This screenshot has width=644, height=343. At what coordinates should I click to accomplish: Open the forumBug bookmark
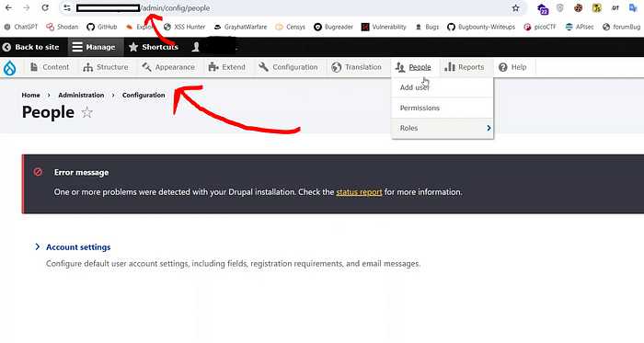click(x=621, y=27)
